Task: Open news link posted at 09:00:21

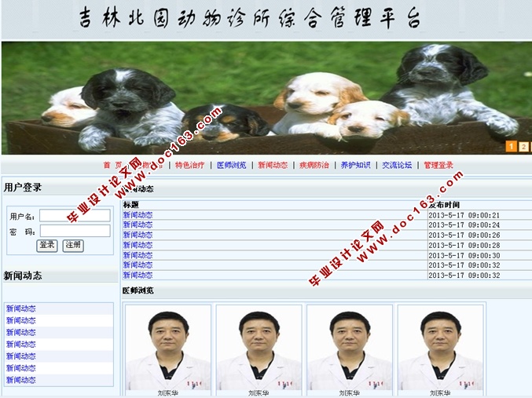Action: (138, 215)
